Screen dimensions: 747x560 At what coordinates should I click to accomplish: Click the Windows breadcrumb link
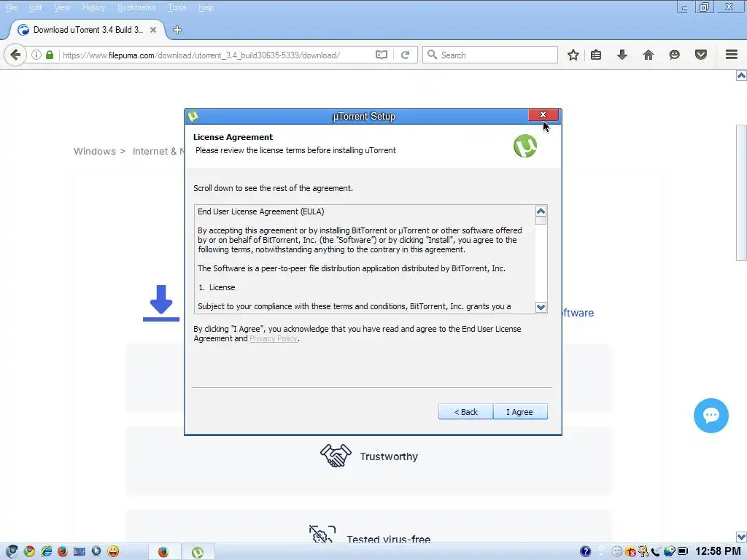click(95, 152)
